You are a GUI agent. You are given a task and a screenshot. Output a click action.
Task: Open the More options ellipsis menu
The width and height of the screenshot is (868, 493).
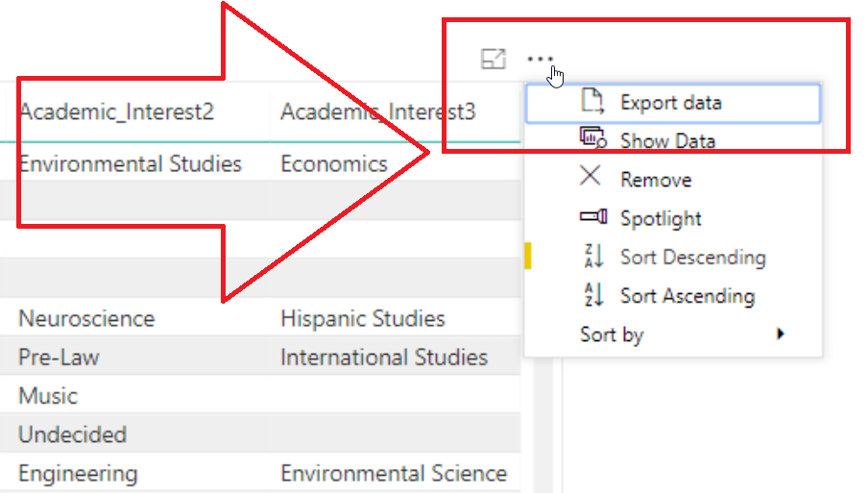pos(540,59)
